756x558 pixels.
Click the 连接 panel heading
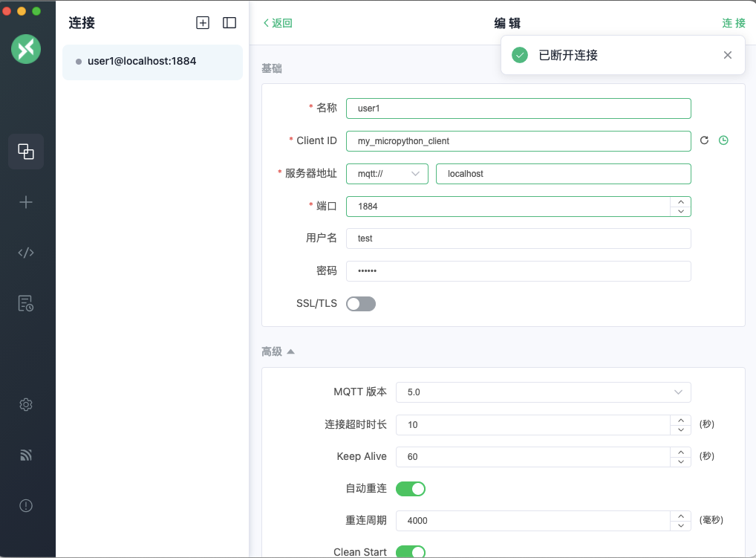(82, 23)
